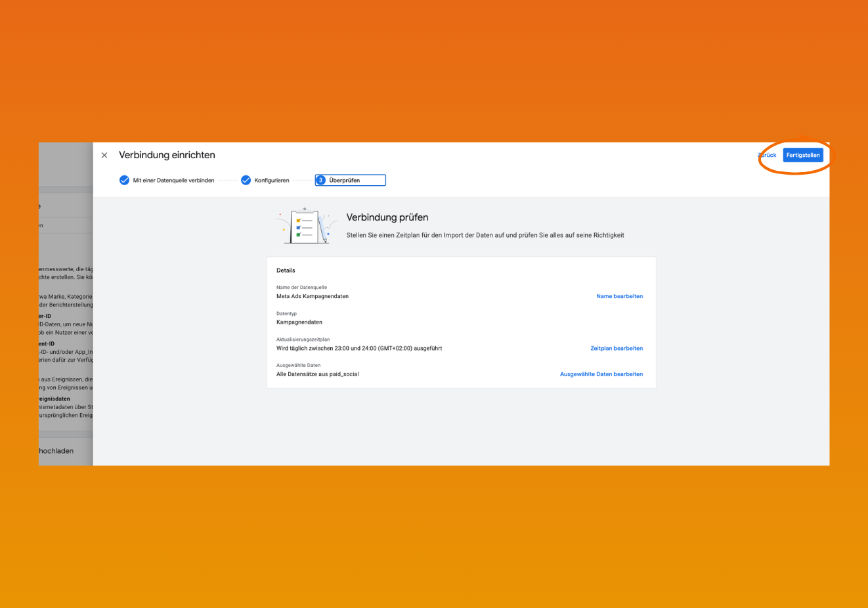Viewport: 868px width, 608px height.
Task: Click the 'Verbindung einrichten' dialog title
Action: pos(167,155)
